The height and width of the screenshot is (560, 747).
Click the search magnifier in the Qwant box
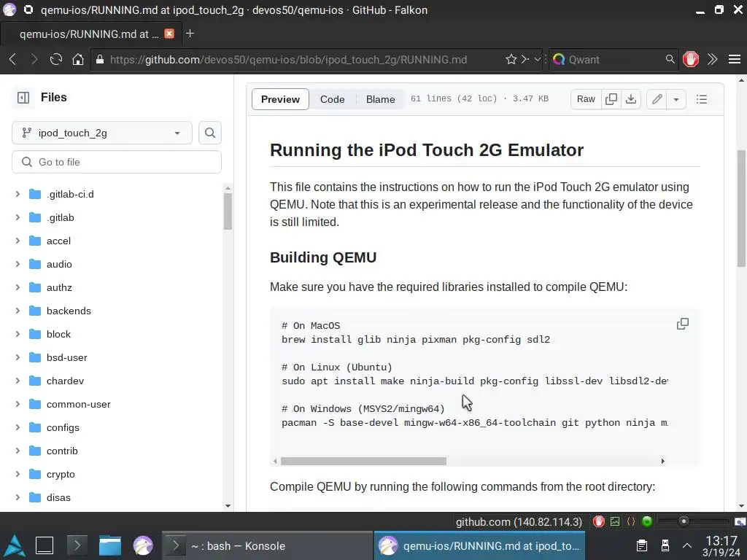[670, 60]
